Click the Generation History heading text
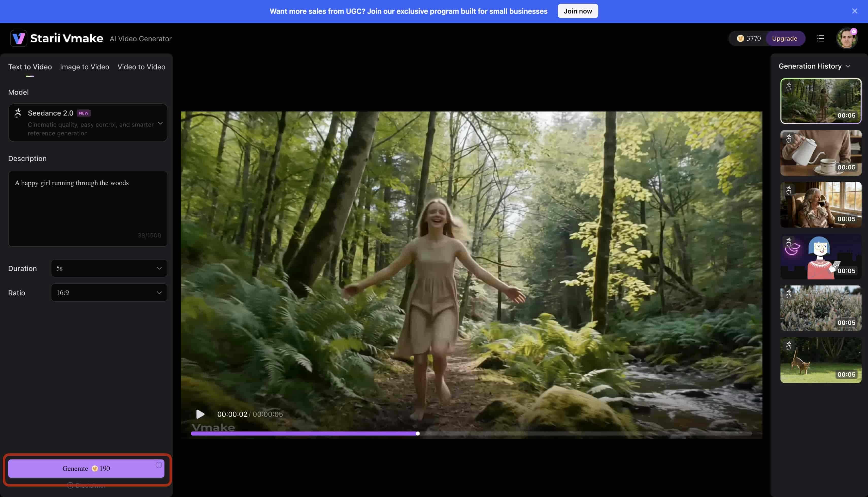The height and width of the screenshot is (497, 868). pyautogui.click(x=810, y=66)
